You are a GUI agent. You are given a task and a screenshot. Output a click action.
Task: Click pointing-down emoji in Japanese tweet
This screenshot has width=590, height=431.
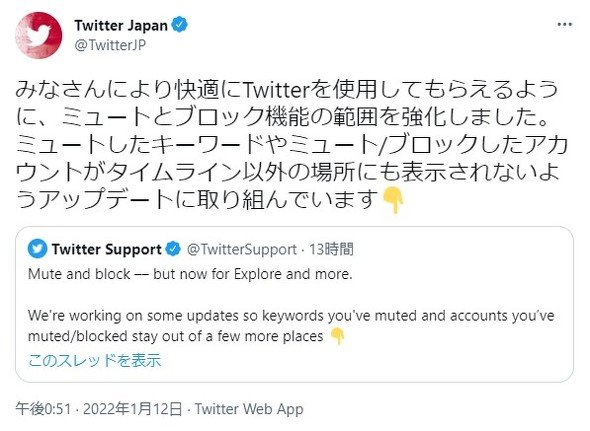click(393, 200)
